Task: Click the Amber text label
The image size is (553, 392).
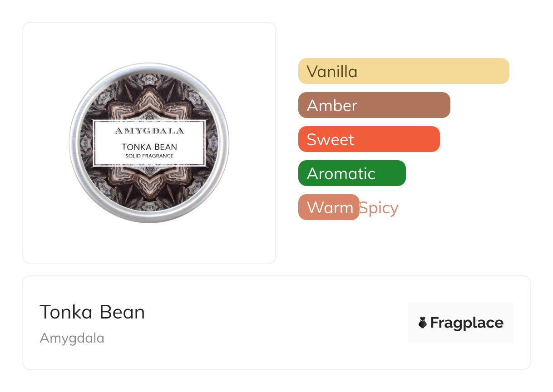Action: coord(332,105)
